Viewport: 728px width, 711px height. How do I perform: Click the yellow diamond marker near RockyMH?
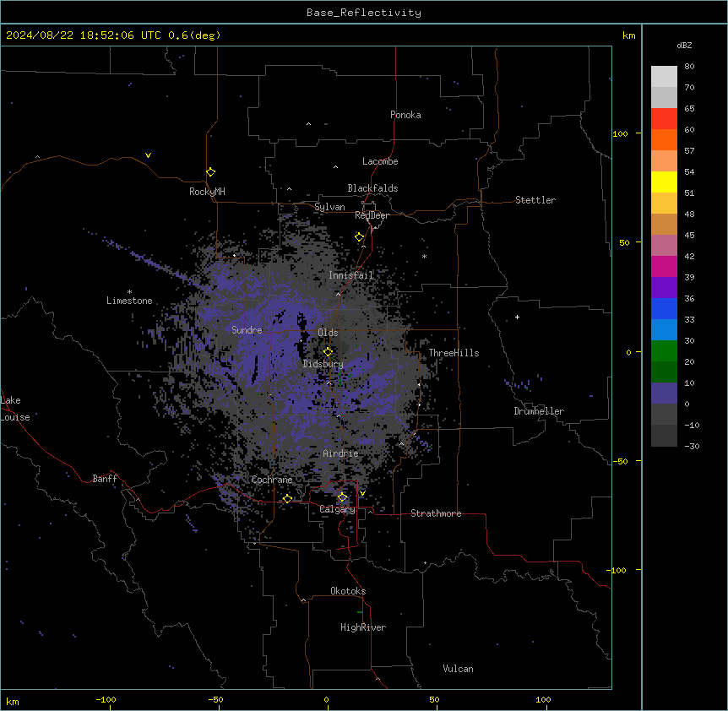point(210,172)
